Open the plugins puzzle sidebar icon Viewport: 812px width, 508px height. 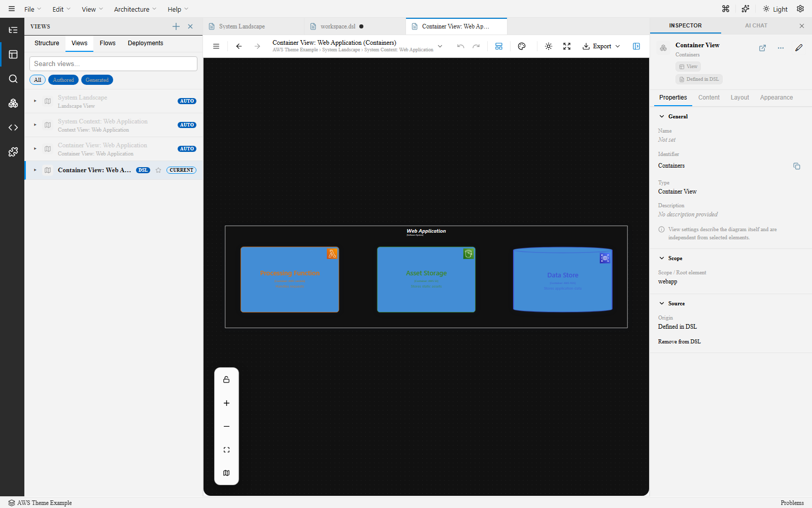pyautogui.click(x=13, y=152)
